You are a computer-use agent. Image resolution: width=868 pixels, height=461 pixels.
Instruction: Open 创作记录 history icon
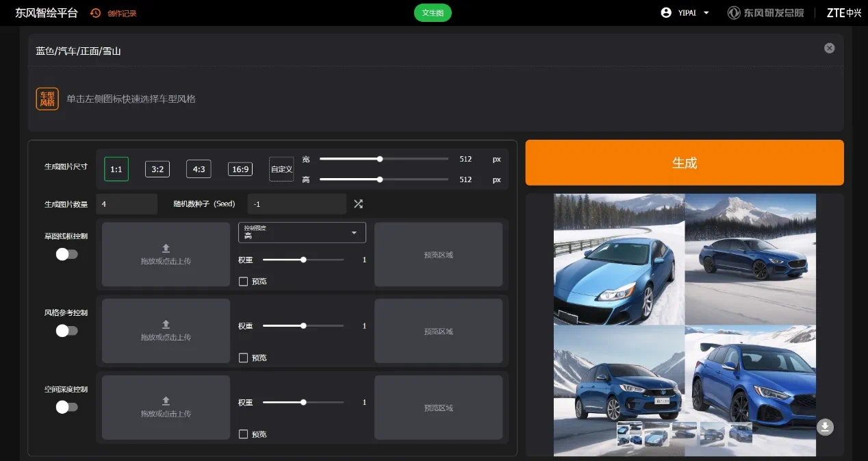click(x=96, y=13)
